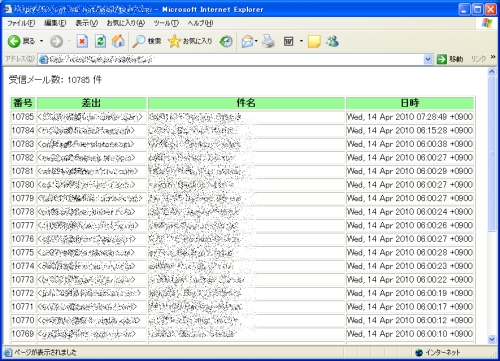
Task: Click the 差出 column header
Action: tap(91, 103)
